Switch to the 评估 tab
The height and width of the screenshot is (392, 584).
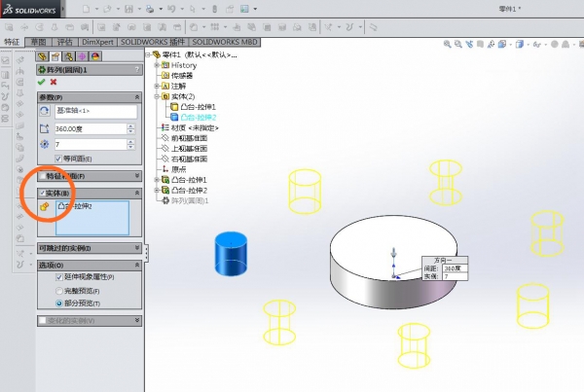point(65,42)
